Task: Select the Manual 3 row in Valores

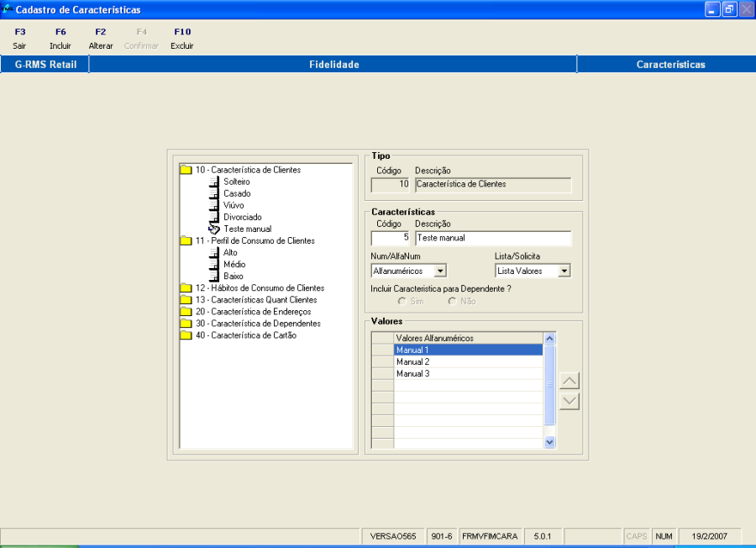Action: [x=468, y=374]
